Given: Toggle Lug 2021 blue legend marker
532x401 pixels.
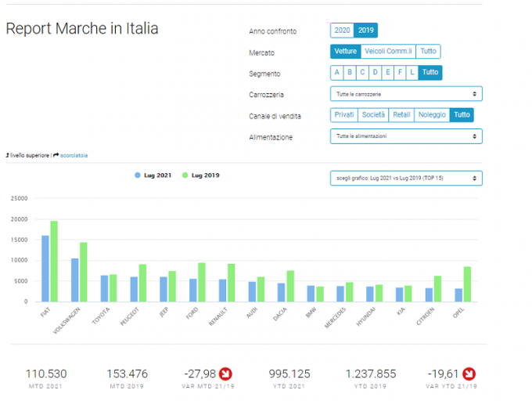Looking at the screenshot, I should (x=138, y=175).
